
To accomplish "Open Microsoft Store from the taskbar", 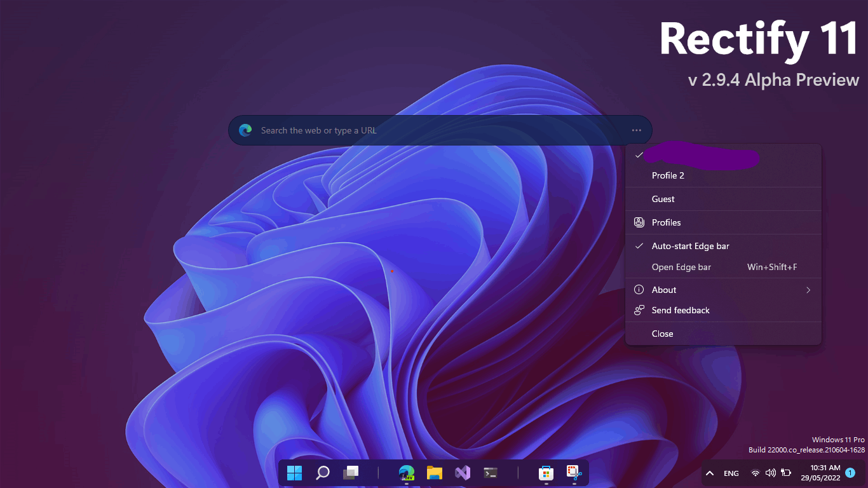I will 546,473.
